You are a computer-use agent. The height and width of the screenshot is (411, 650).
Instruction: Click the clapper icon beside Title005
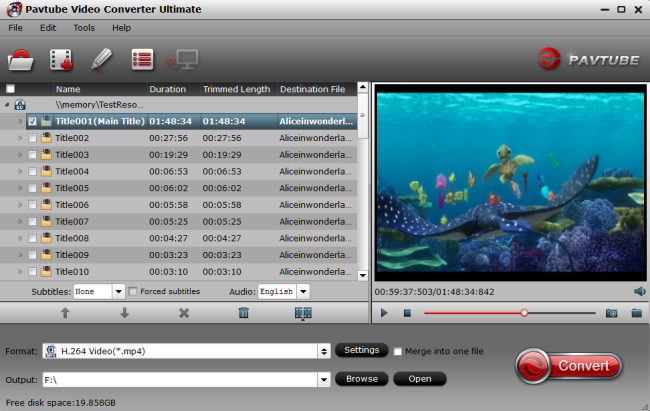pyautogui.click(x=46, y=188)
